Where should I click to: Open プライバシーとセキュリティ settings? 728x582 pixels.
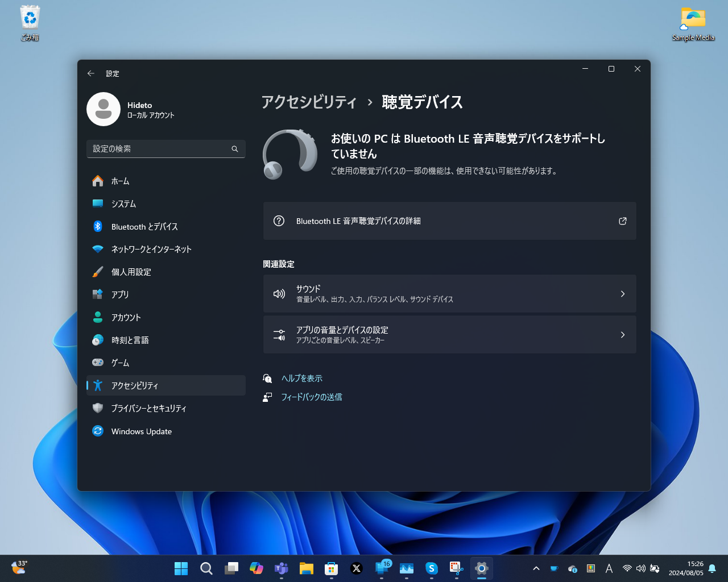click(148, 408)
